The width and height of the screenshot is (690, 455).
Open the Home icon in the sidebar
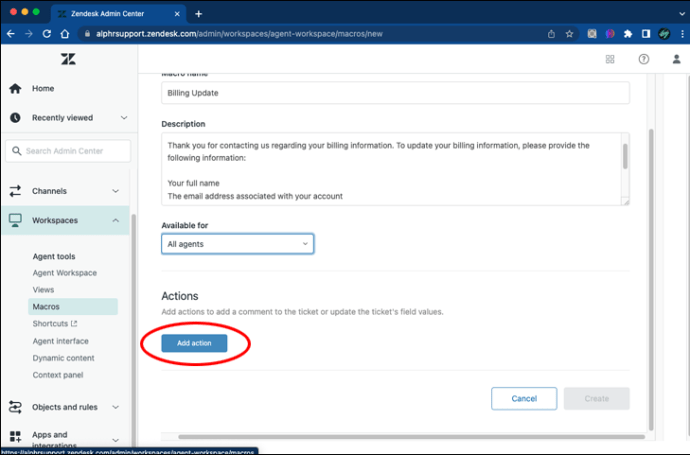pos(15,88)
